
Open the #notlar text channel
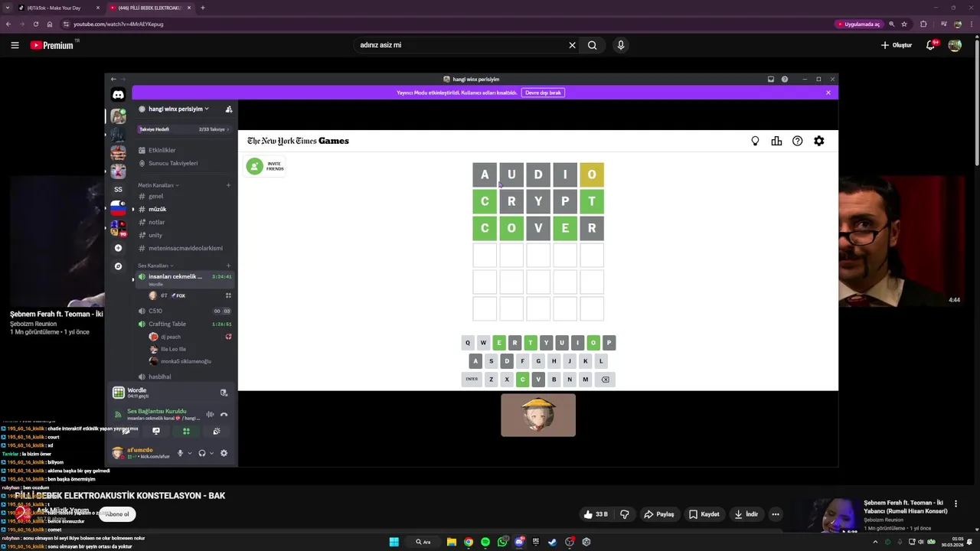(x=185, y=222)
